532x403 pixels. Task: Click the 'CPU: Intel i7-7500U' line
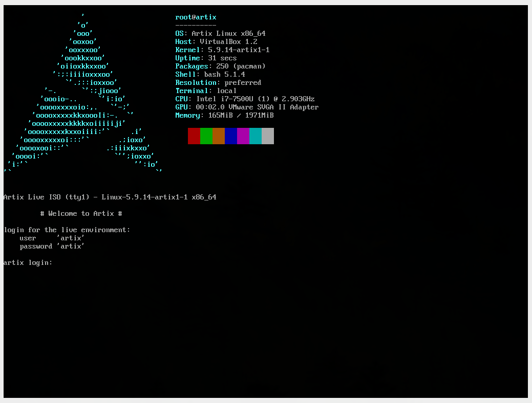tap(245, 99)
